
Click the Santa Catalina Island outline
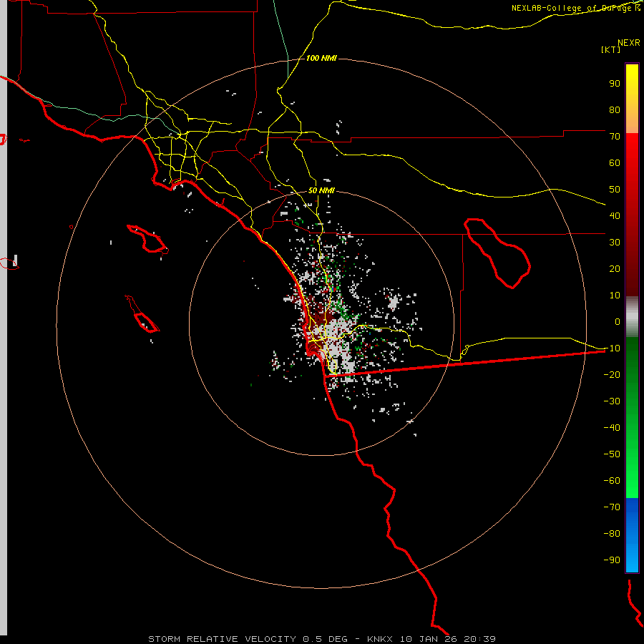(148, 239)
